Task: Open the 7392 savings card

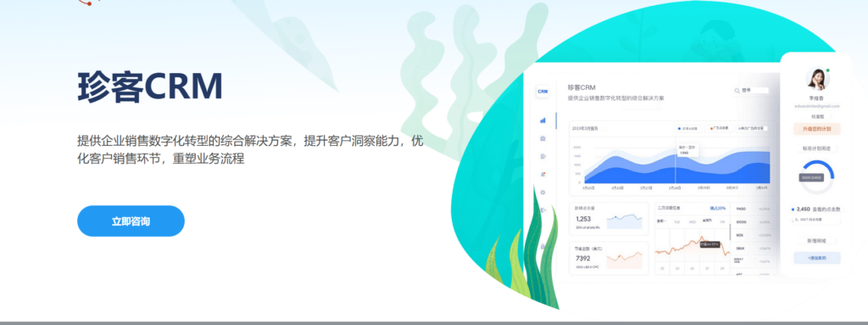Action: pyautogui.click(x=609, y=258)
